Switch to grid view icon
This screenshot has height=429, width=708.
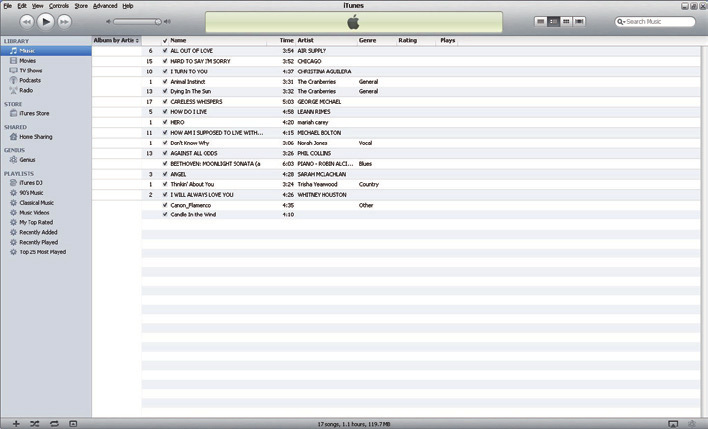566,22
